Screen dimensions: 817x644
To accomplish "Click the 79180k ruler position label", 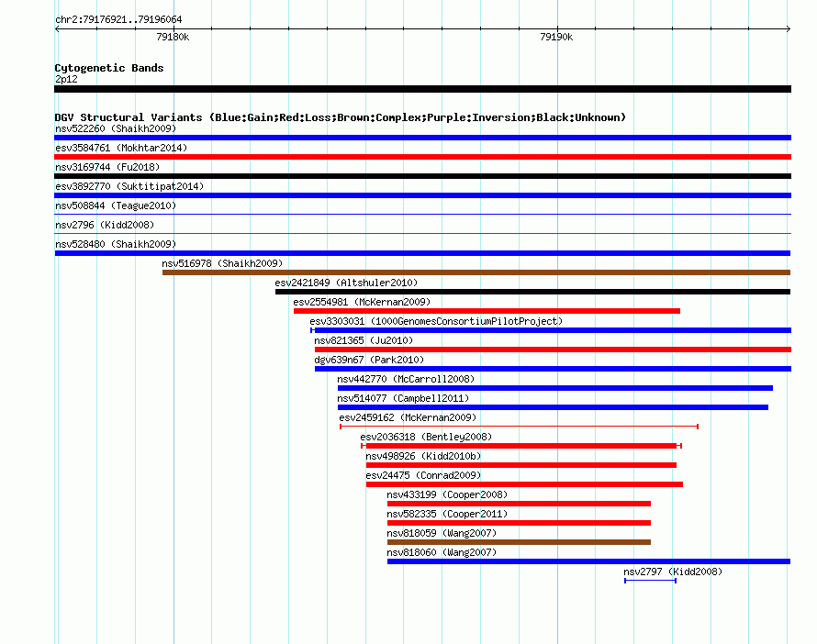I will 173,37.
